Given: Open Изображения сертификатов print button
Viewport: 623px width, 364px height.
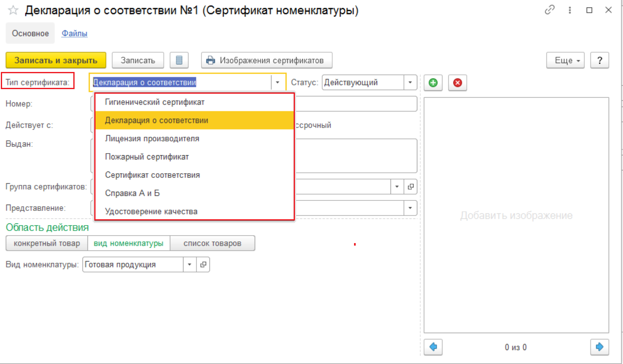Looking at the screenshot, I should point(266,60).
